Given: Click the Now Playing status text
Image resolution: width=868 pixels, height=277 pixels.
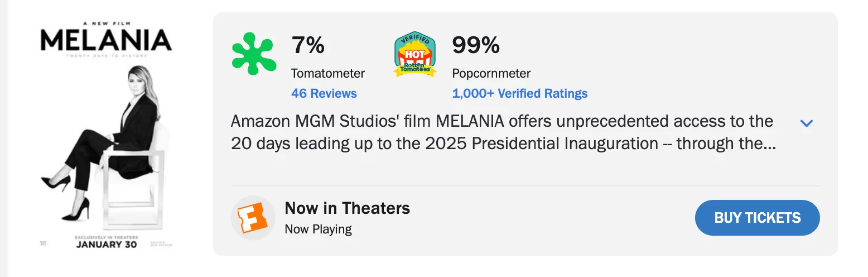Looking at the screenshot, I should pyautogui.click(x=318, y=229).
